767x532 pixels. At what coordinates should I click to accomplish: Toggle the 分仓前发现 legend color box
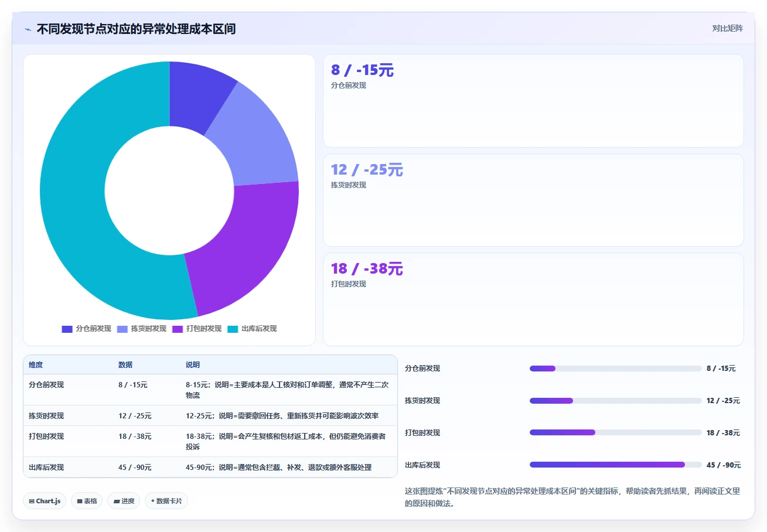tap(67, 329)
